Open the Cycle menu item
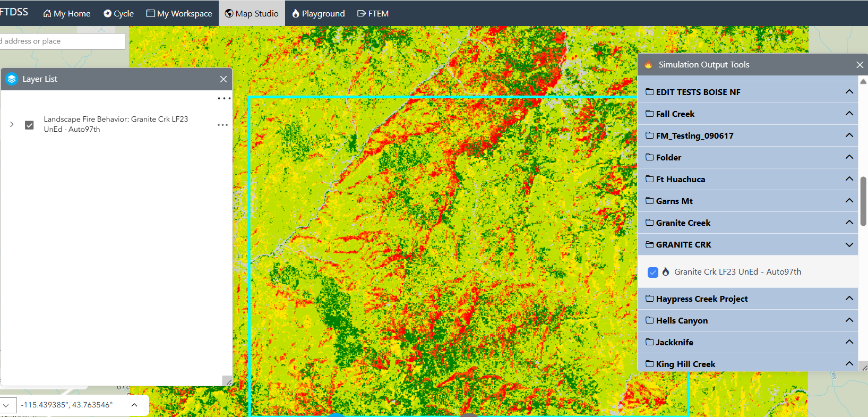868x417 pixels. pyautogui.click(x=118, y=13)
